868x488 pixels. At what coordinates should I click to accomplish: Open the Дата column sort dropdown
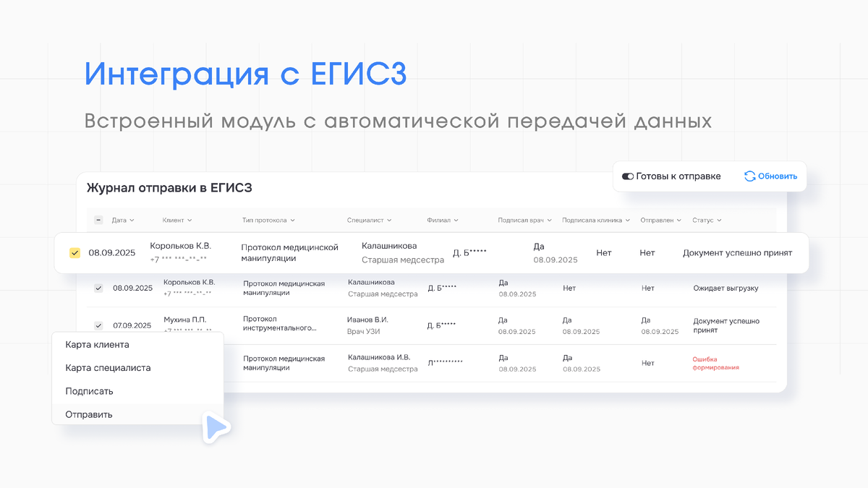pos(123,221)
